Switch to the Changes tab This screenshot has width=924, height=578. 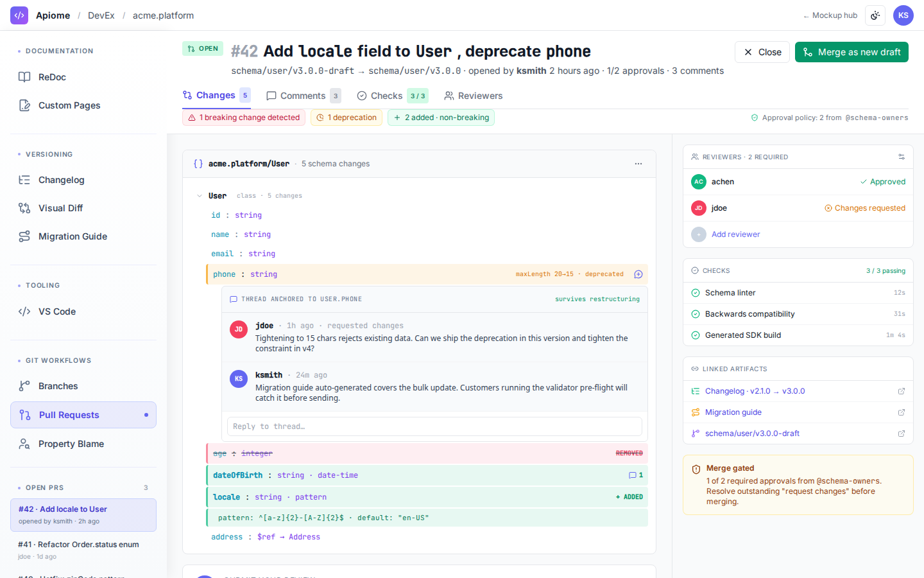tap(216, 96)
